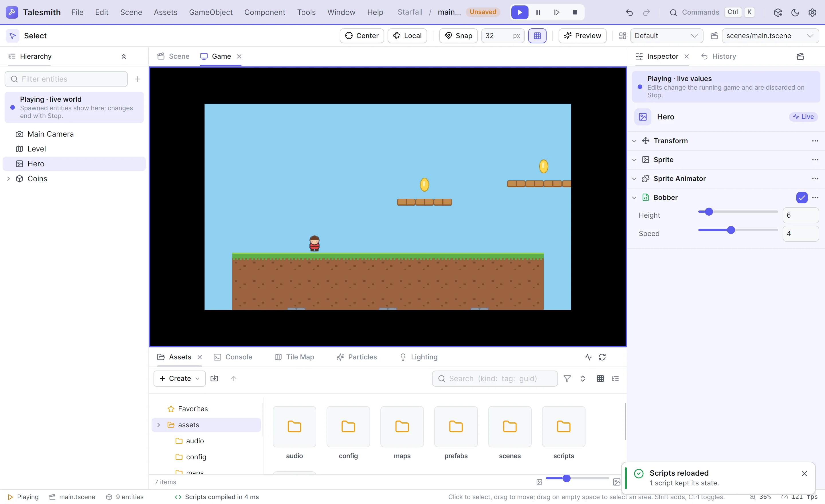
Task: Collapse the Sprite Animator section
Action: 634,179
